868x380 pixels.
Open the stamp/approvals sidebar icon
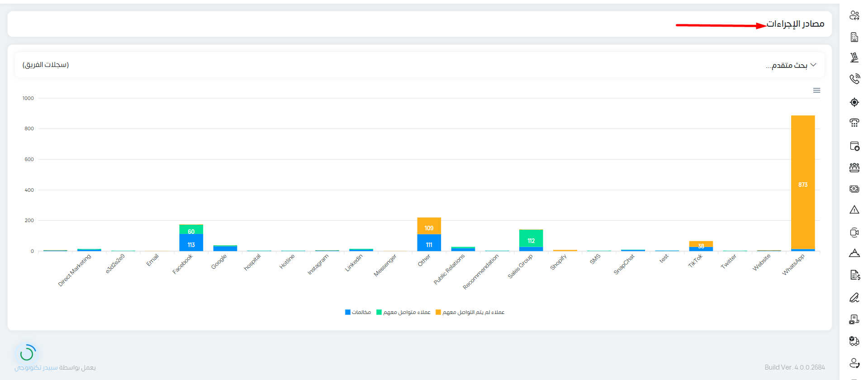tap(854, 57)
